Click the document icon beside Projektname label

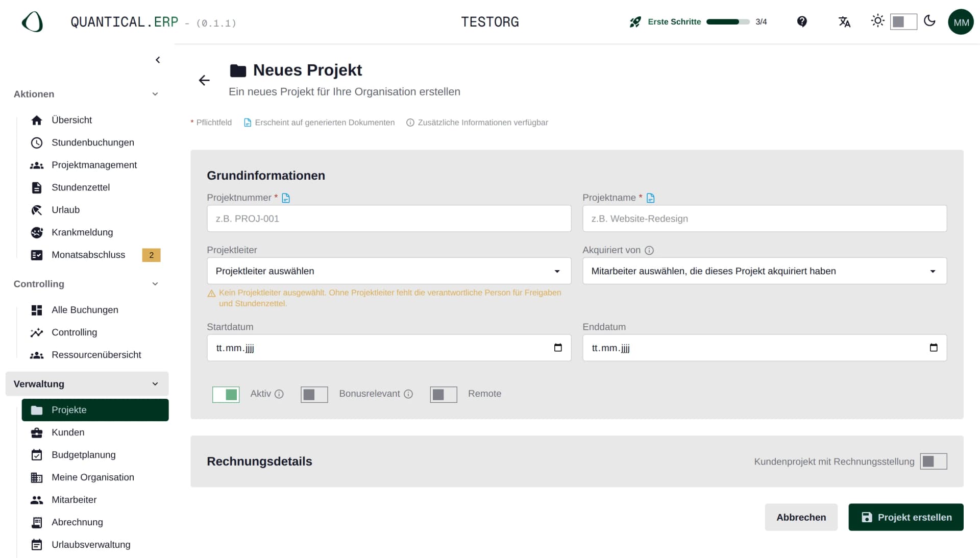click(x=650, y=198)
